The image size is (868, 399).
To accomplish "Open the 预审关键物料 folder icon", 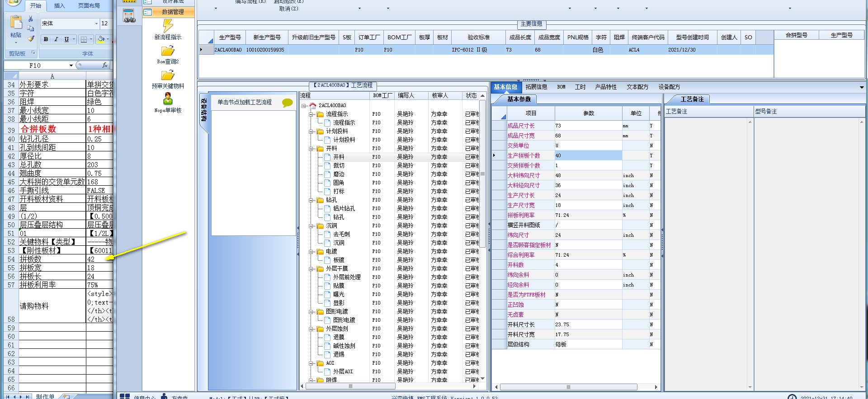I will pyautogui.click(x=168, y=75).
